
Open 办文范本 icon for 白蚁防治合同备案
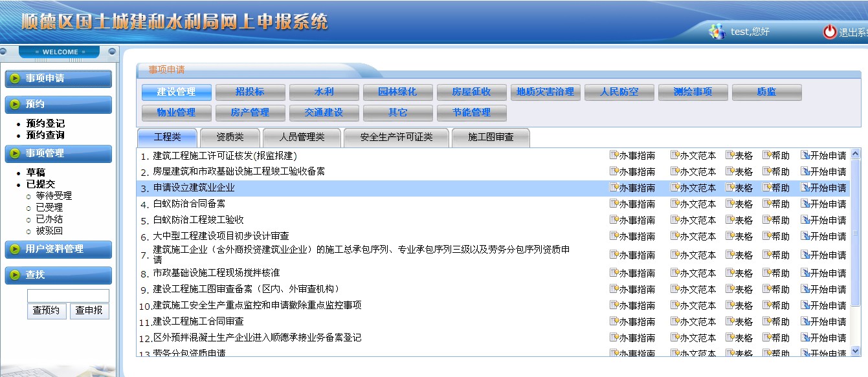(674, 204)
